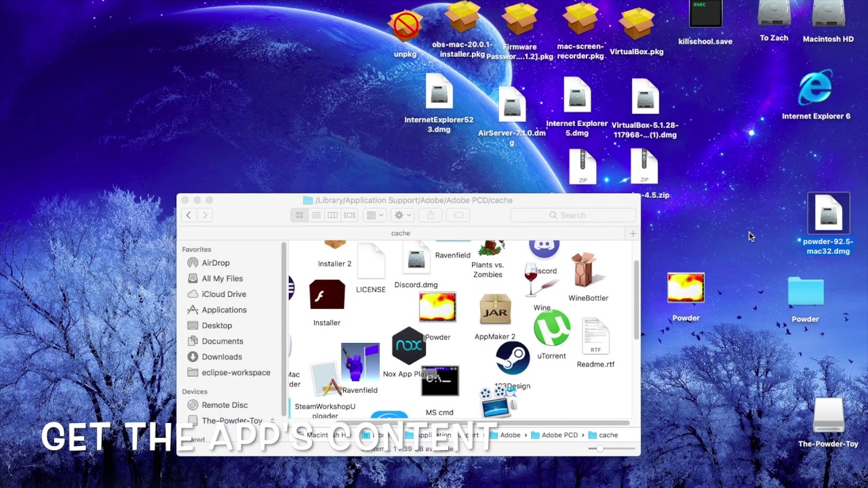
Task: Click Adobe folder in path bar
Action: click(505, 435)
